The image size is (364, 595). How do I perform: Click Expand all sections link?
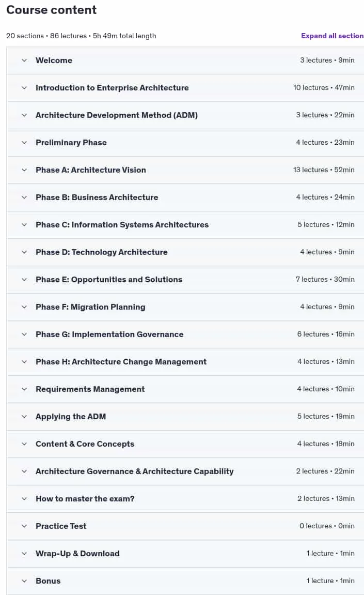[332, 36]
